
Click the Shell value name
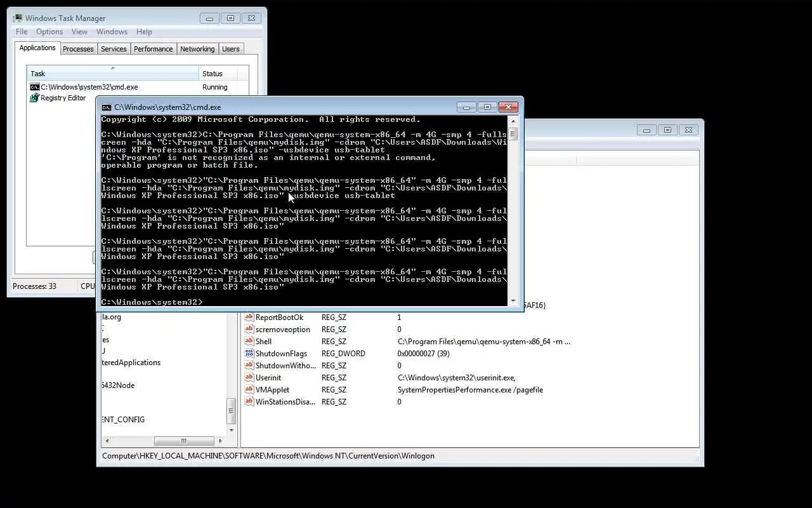tap(263, 342)
